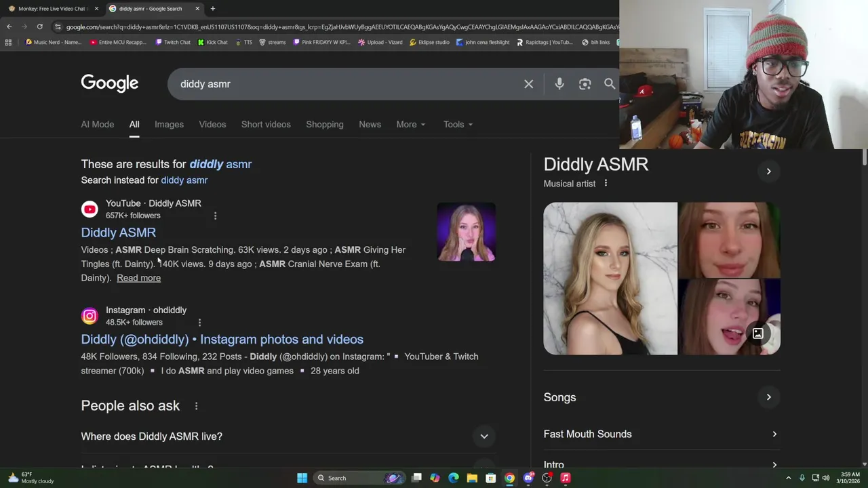This screenshot has width=868, height=488.
Task: Open the Twitch Chat bookmark
Action: [173, 42]
